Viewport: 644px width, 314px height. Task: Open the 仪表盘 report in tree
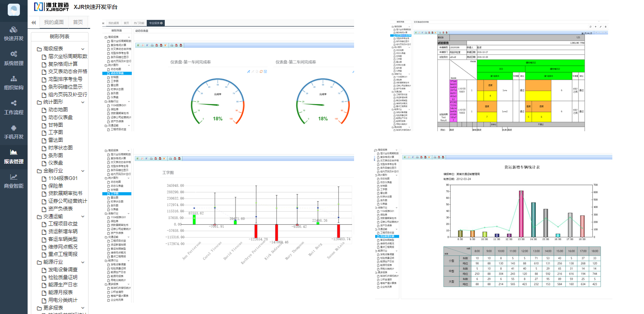pyautogui.click(x=56, y=163)
